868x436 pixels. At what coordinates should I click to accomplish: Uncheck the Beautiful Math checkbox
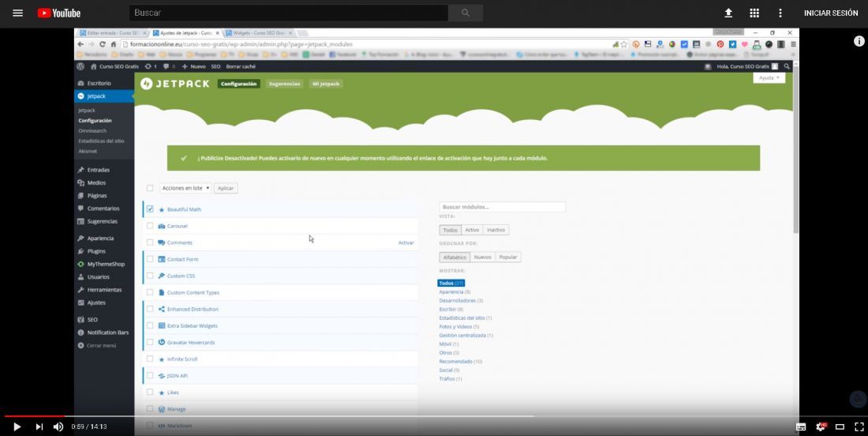pos(150,209)
